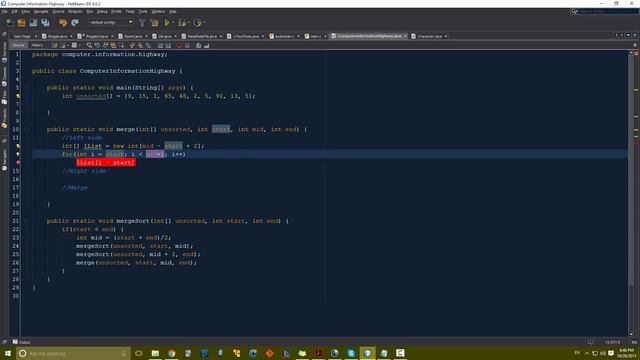Build the project with the hammer icon
Image resolution: width=640 pixels, height=360 pixels.
pyautogui.click(x=142, y=22)
